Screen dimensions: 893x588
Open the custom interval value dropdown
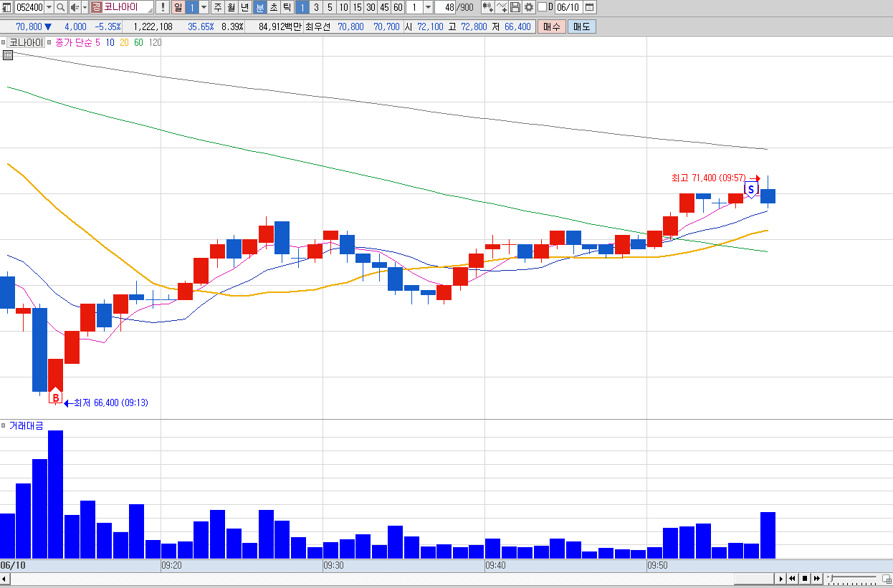[x=428, y=7]
